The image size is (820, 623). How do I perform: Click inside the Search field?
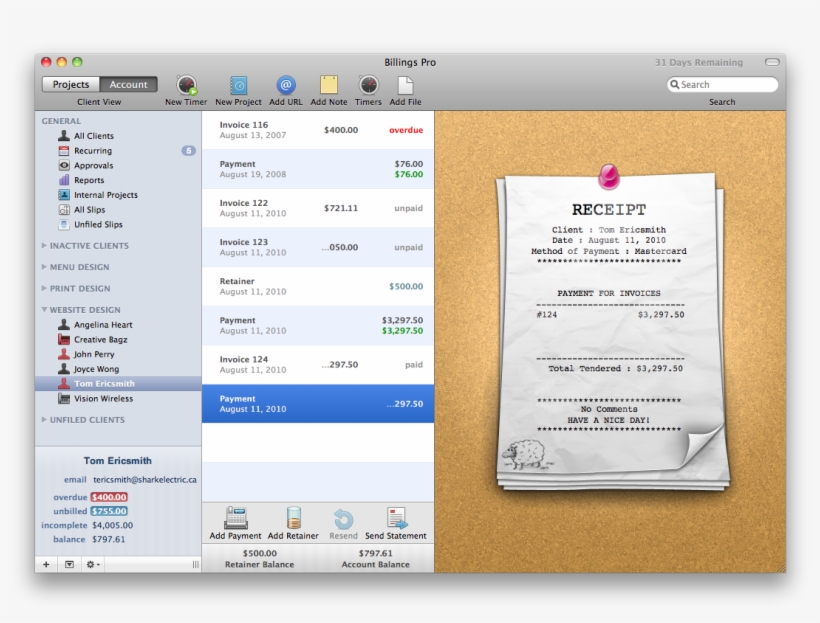[x=722, y=84]
